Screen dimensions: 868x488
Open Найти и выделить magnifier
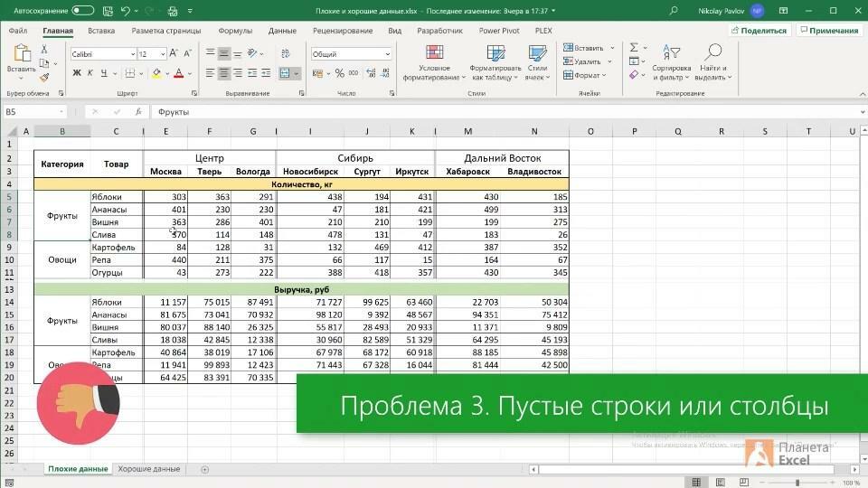[712, 61]
